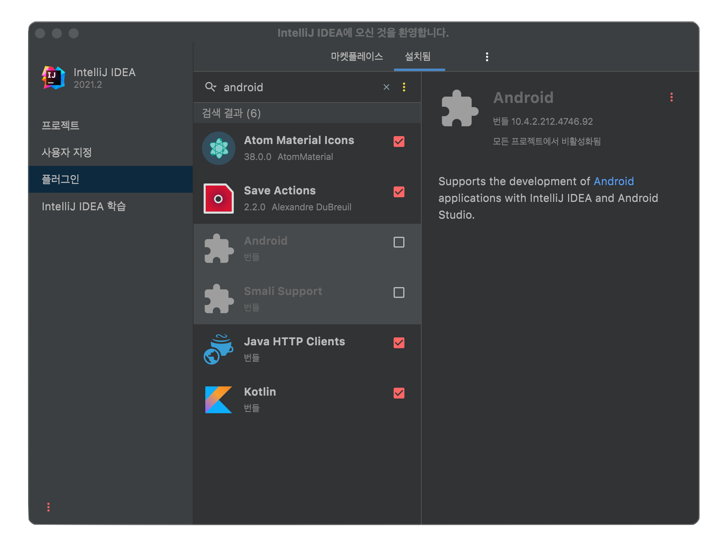
Task: Enable the Android plugin checkbox
Action: pos(399,242)
